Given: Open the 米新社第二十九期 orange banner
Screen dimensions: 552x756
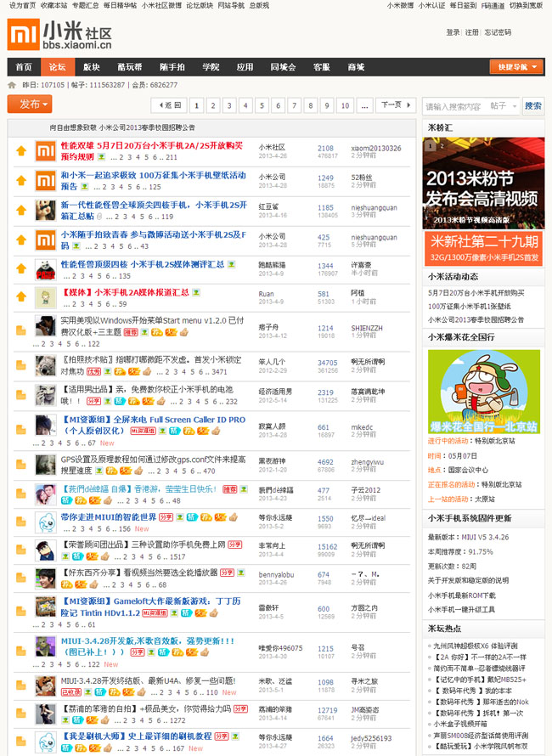Looking at the screenshot, I should [x=484, y=248].
